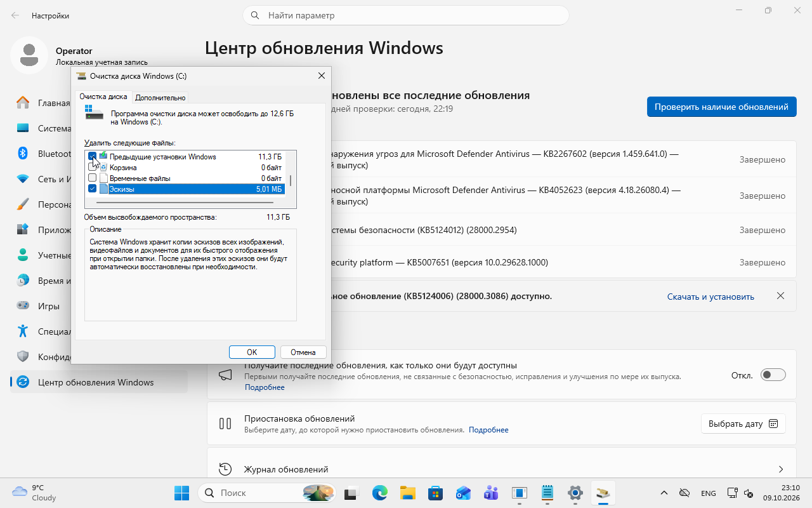Uncheck the Эскизы checkbox
The image size is (812, 508).
tap(93, 189)
